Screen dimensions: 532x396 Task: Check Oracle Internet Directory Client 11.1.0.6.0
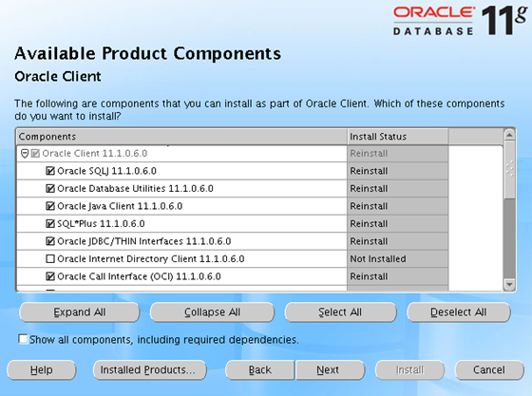pos(49,259)
